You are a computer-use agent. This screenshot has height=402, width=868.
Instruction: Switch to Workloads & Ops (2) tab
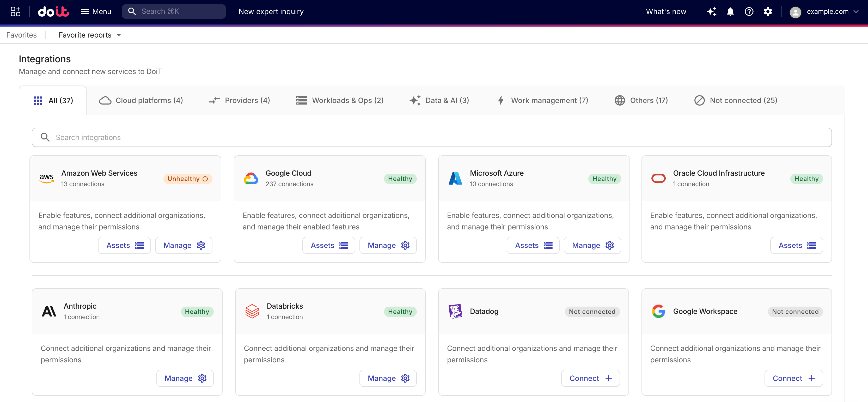340,100
